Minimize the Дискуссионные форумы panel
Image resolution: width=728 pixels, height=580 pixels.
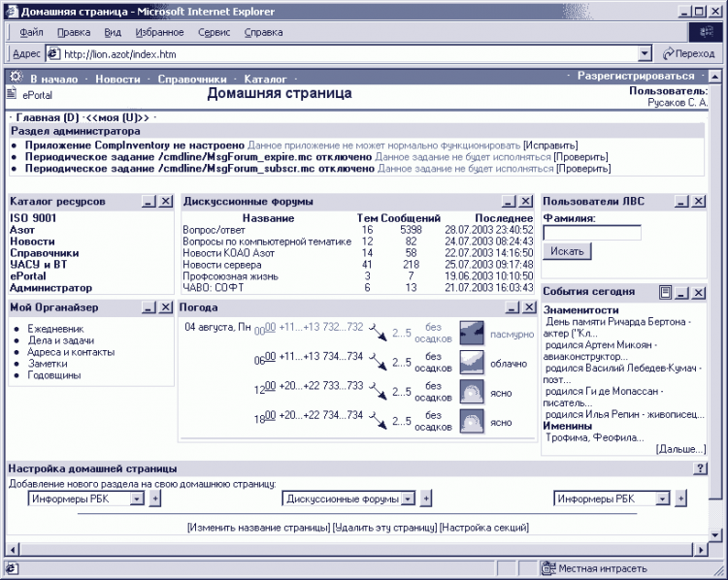tap(509, 202)
